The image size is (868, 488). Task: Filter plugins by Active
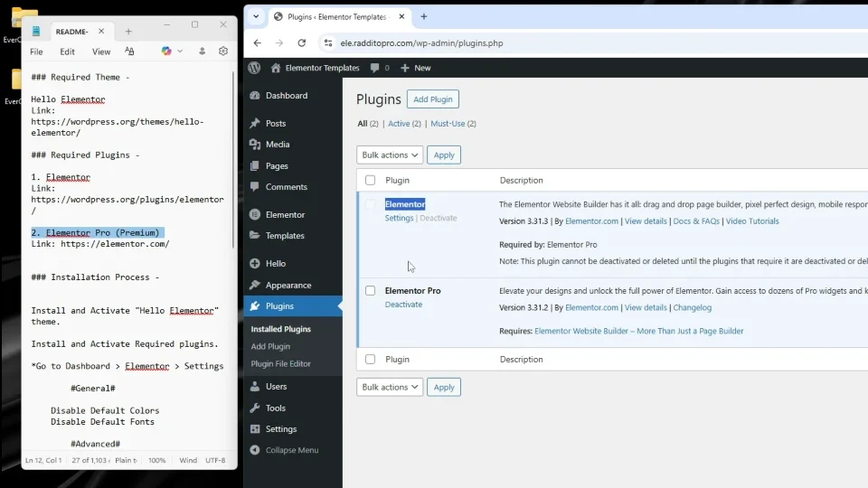(x=399, y=124)
